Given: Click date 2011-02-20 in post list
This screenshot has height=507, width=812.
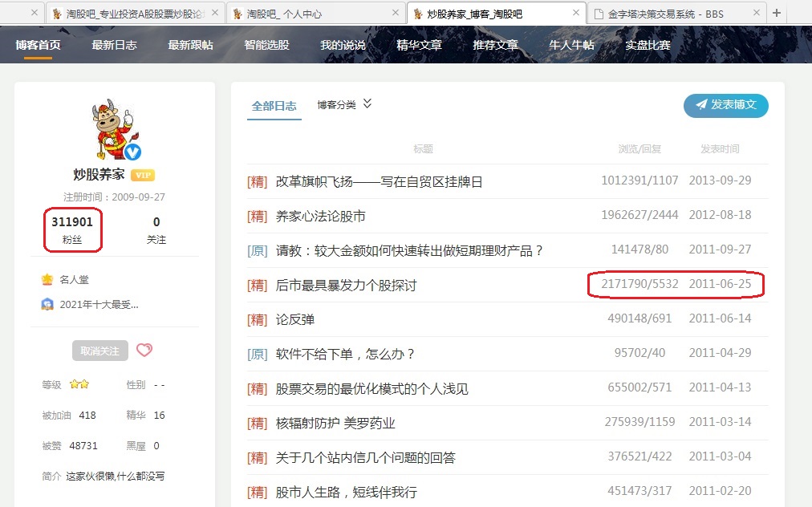Looking at the screenshot, I should (720, 491).
